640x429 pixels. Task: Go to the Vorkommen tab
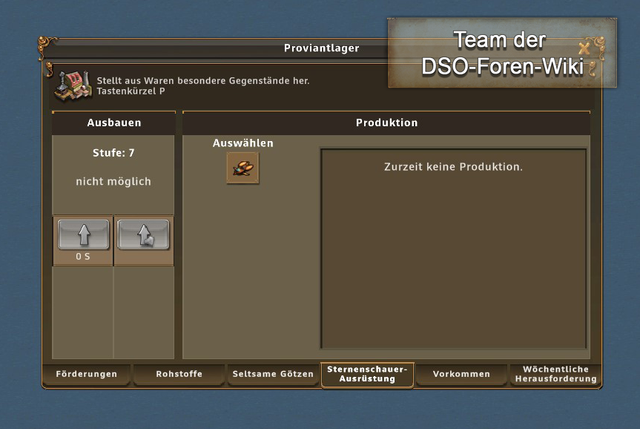tap(461, 374)
